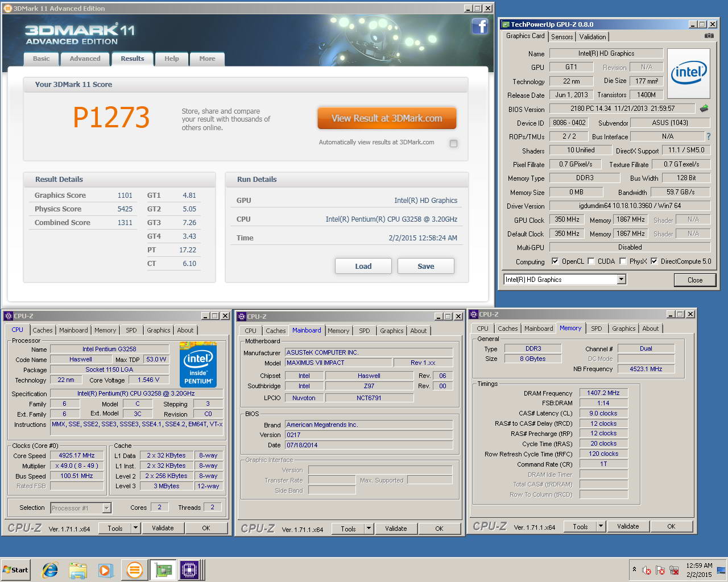Viewport: 728px width, 582px height.
Task: Click the Core Speed value 4925.17 MHz
Action: point(77,455)
